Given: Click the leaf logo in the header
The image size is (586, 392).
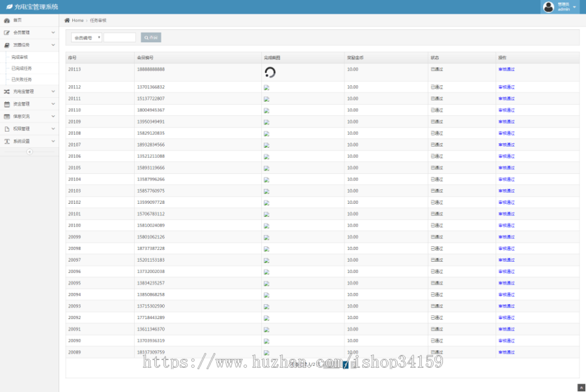Looking at the screenshot, I should coord(9,7).
